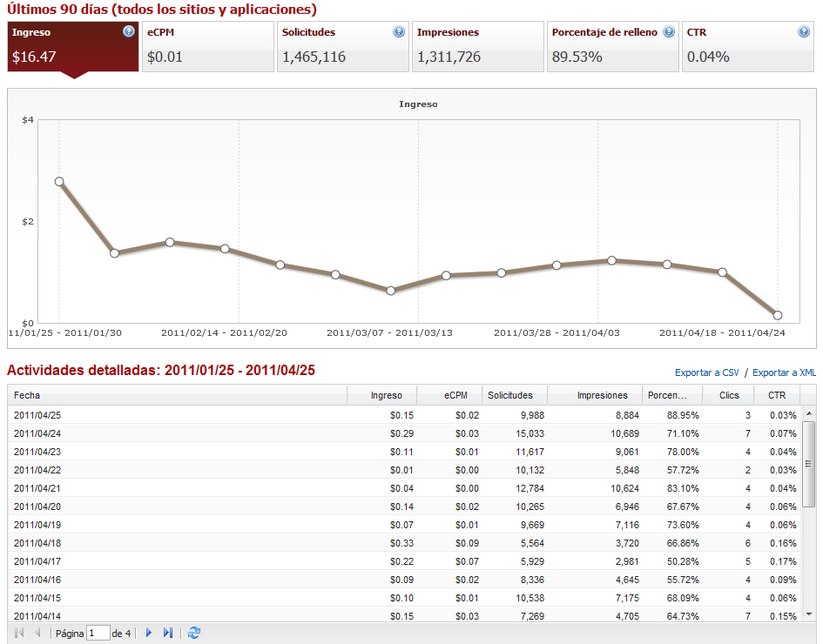Export data via Exportar a CSV

(x=706, y=372)
